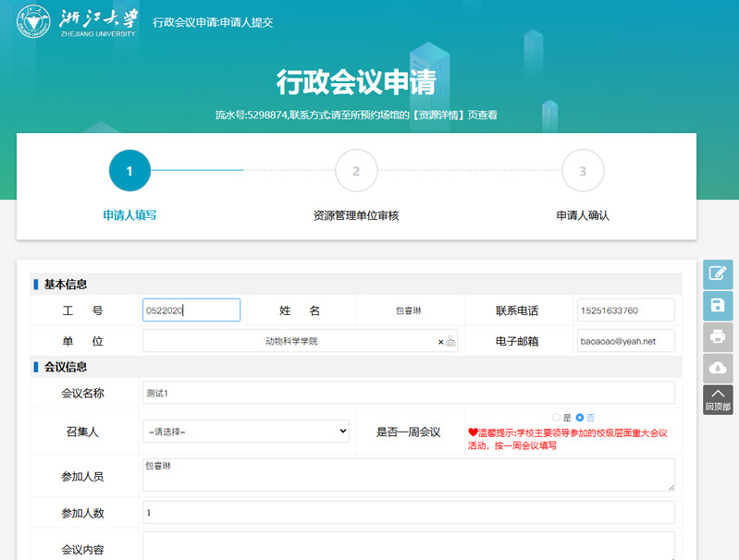The height and width of the screenshot is (560, 739).
Task: Click the save floppy disk icon
Action: pos(718,306)
